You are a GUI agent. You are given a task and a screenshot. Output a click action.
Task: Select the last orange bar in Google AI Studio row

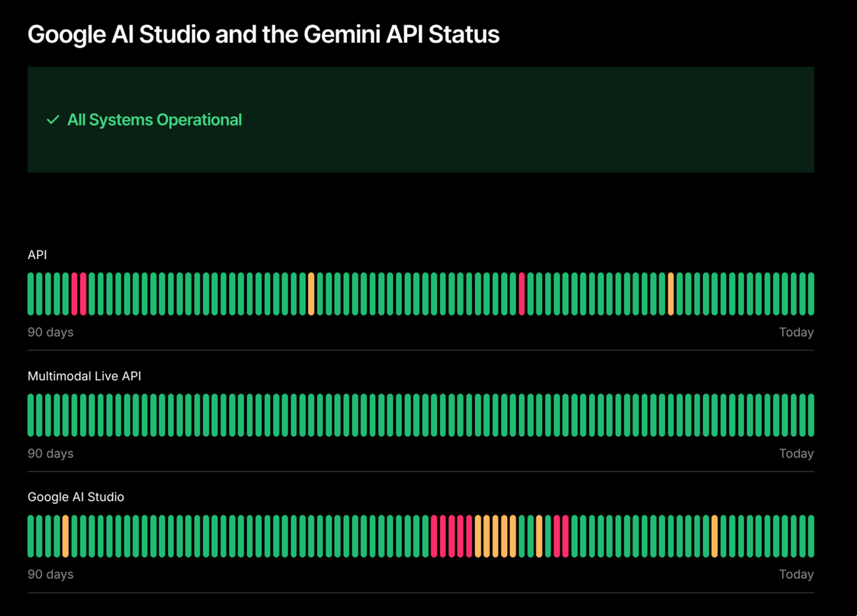tap(714, 536)
